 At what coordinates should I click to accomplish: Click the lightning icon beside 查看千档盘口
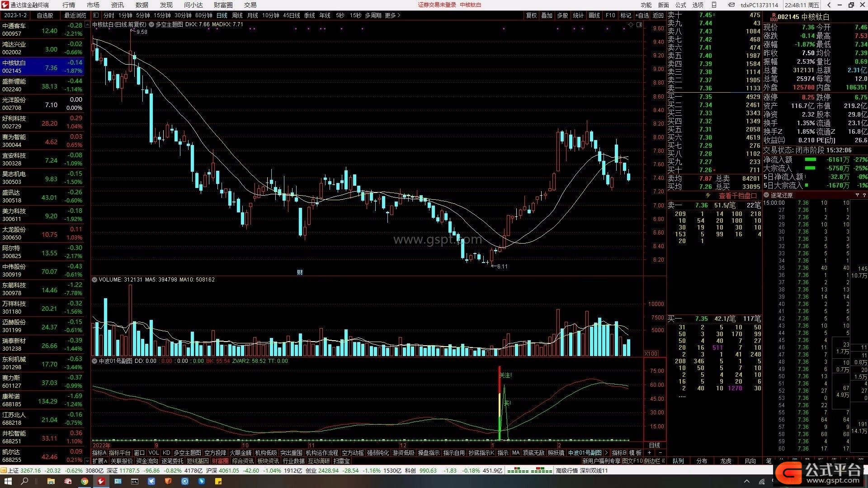click(x=708, y=196)
